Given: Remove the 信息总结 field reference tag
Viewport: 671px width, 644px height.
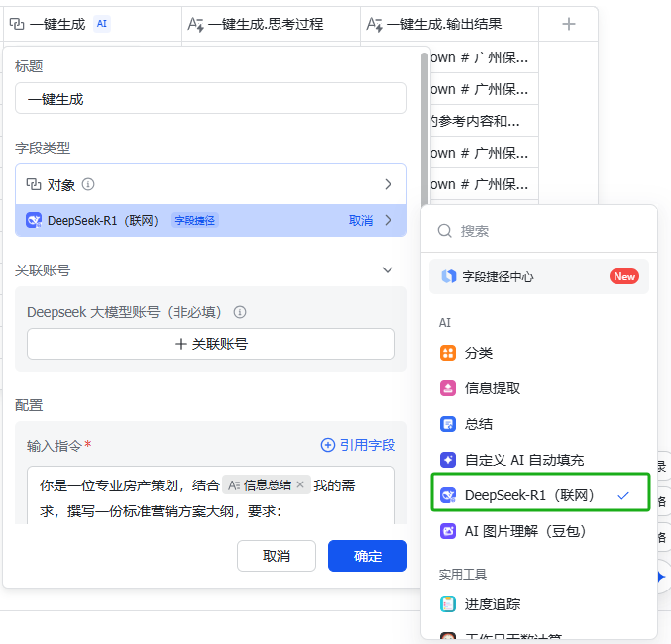Looking at the screenshot, I should (x=300, y=484).
